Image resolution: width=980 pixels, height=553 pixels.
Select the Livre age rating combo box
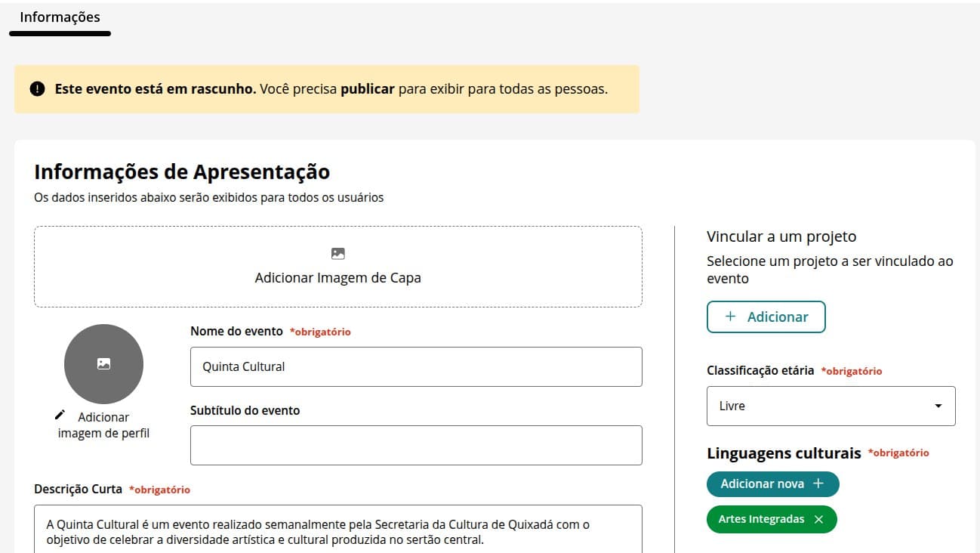pos(831,406)
